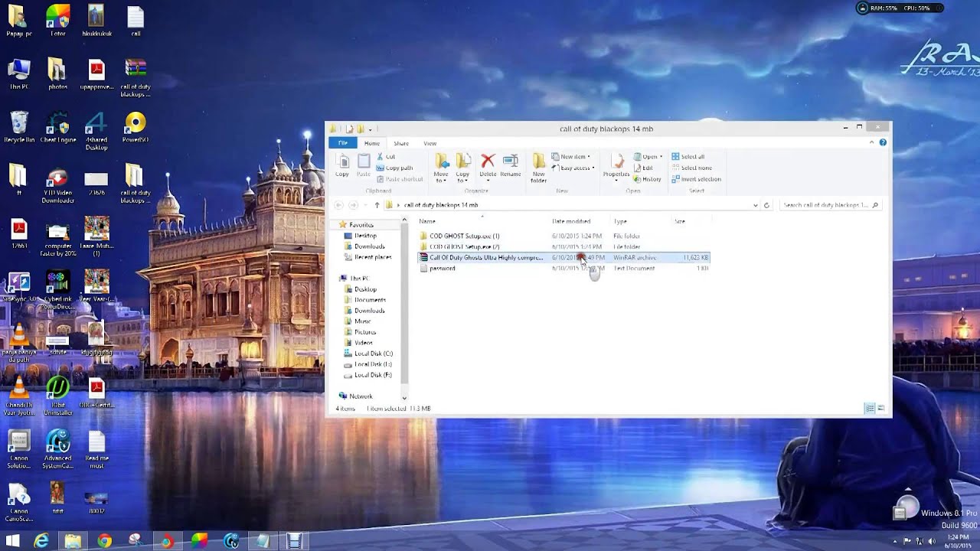Image resolution: width=980 pixels, height=551 pixels.
Task: Switch to the Home ribbon tab
Action: (x=372, y=143)
